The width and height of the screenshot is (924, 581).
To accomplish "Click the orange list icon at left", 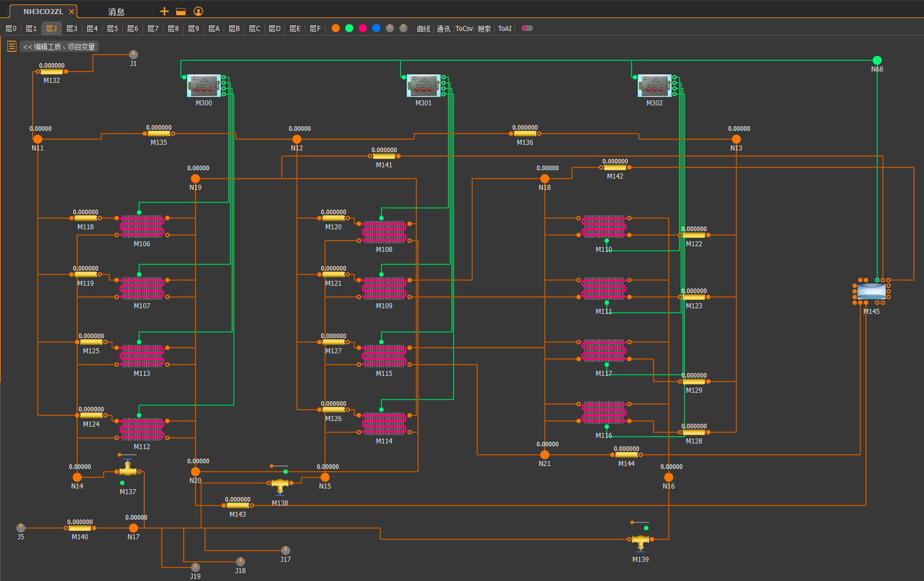I will [x=11, y=46].
